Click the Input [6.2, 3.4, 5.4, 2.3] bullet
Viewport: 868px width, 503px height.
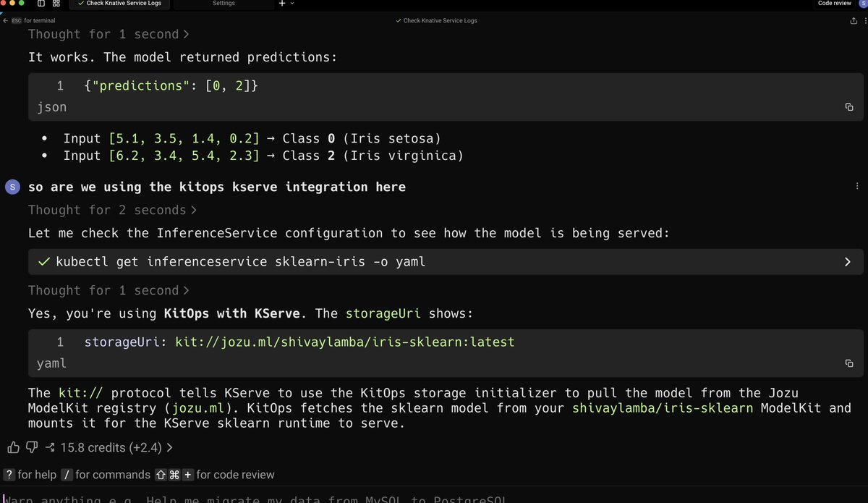pos(263,156)
